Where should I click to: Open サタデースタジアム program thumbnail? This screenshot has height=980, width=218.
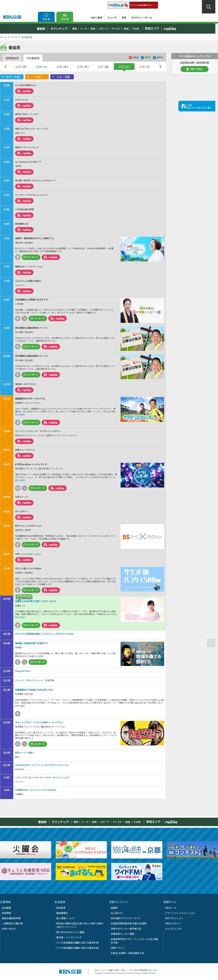(x=142, y=409)
